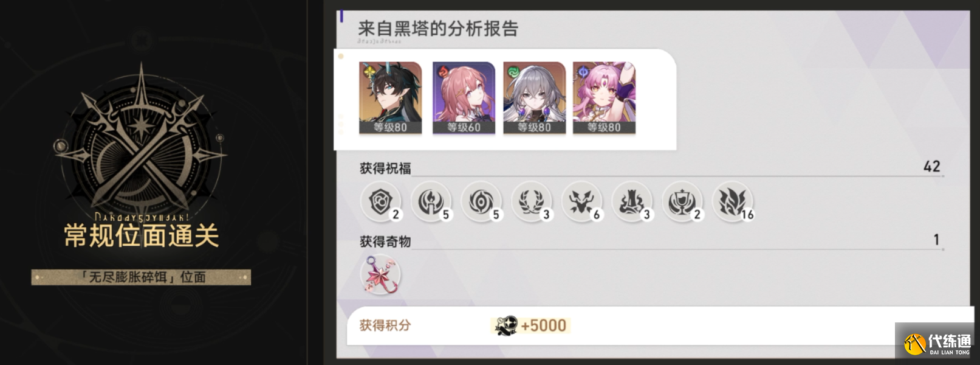Click the silver-haired level 80 character portrait
The image size is (980, 365).
534,97
